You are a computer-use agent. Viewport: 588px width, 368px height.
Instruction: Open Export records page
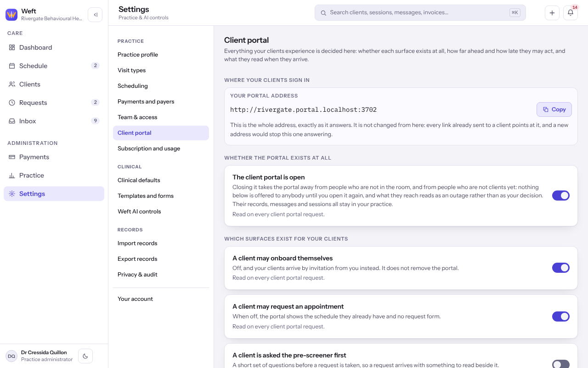point(161,259)
